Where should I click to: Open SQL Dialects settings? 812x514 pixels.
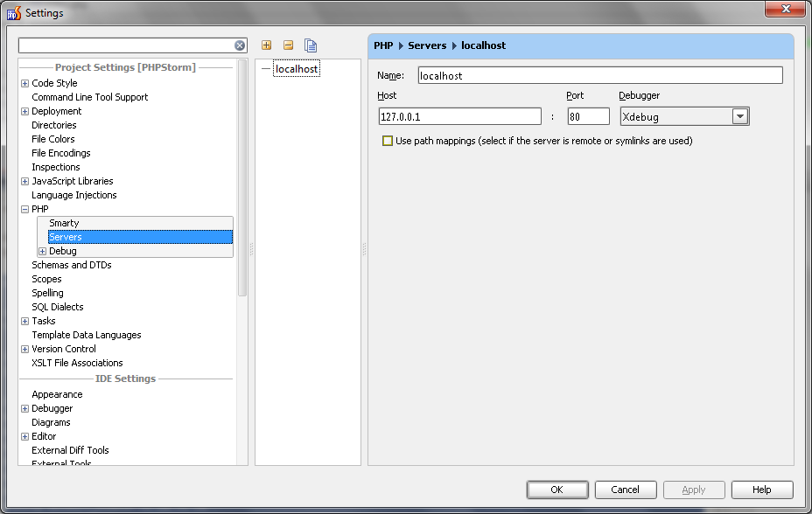point(58,307)
